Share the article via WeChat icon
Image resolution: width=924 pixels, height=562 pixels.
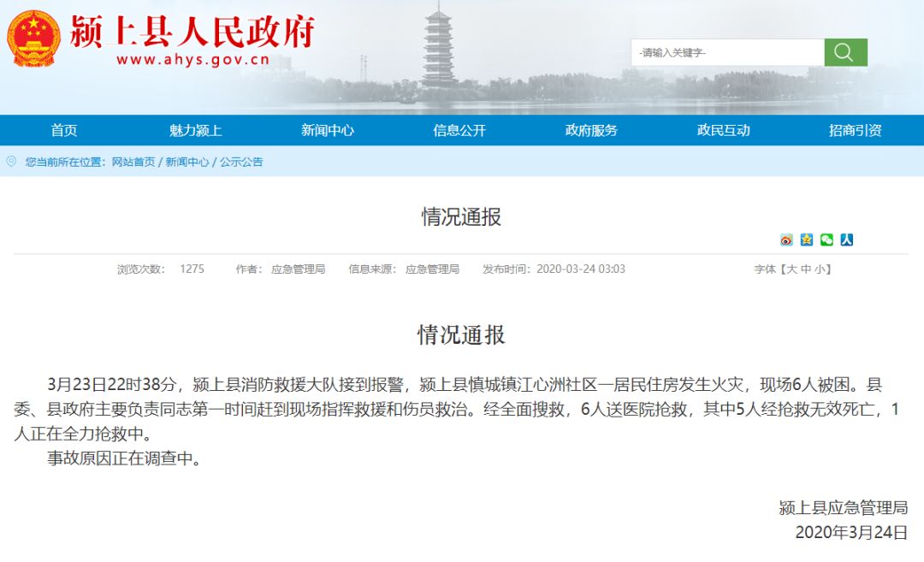click(x=826, y=240)
